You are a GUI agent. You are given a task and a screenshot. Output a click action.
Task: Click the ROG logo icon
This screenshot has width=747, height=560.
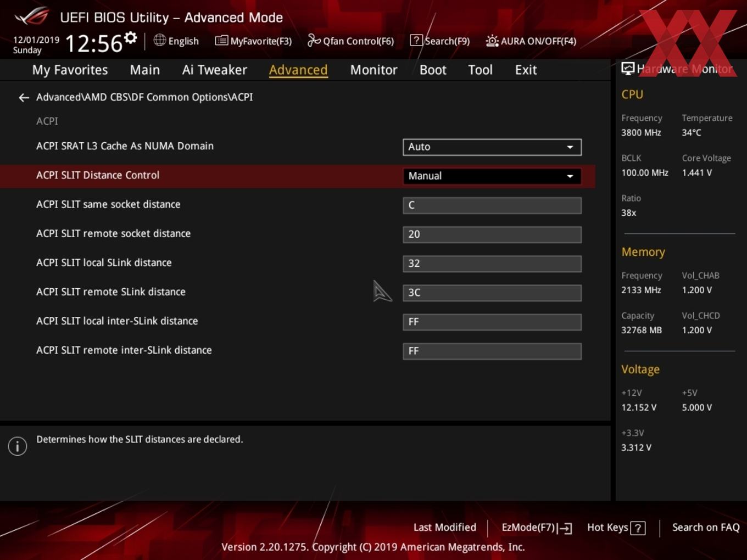(x=32, y=16)
